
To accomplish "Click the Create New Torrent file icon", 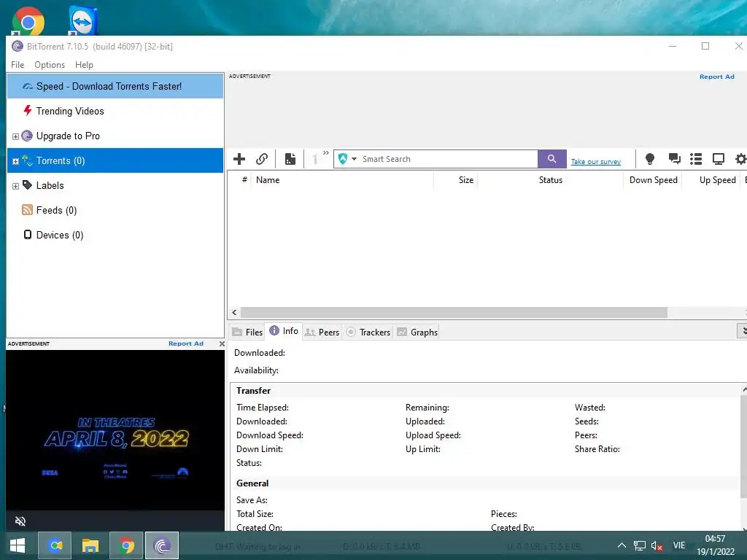I will [x=290, y=159].
